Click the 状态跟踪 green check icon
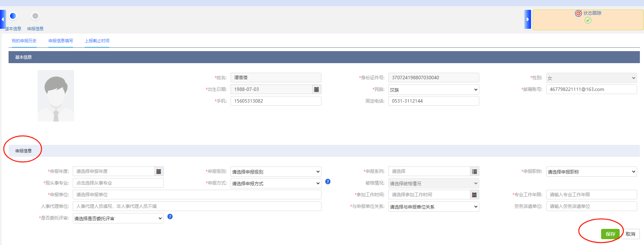 coord(588,21)
